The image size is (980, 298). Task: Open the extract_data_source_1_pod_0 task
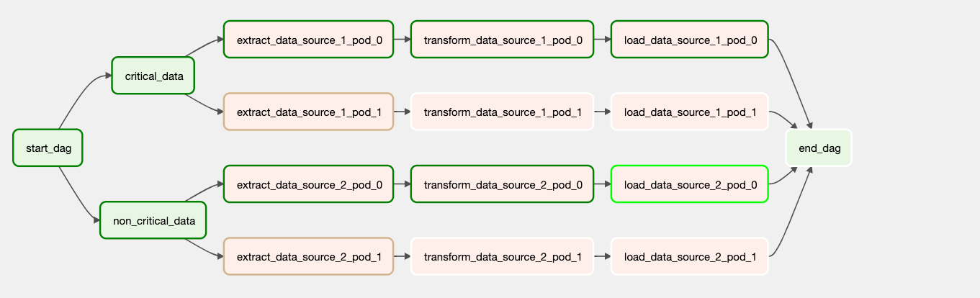[x=308, y=40]
